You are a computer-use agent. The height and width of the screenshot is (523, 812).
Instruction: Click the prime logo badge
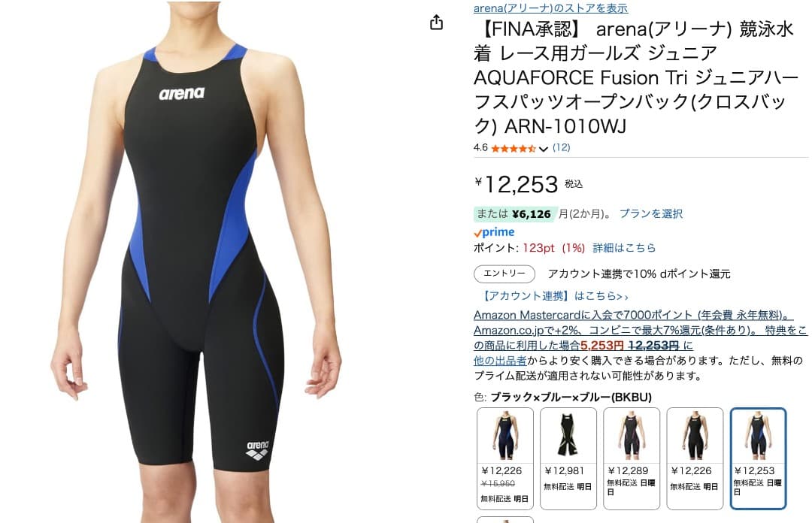[x=494, y=232]
